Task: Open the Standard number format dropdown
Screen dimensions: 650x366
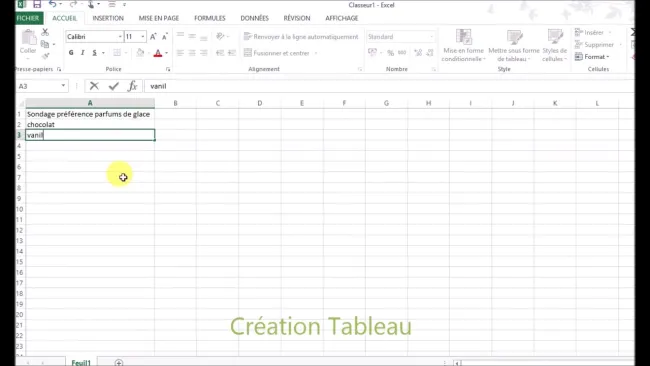Action: click(x=431, y=37)
